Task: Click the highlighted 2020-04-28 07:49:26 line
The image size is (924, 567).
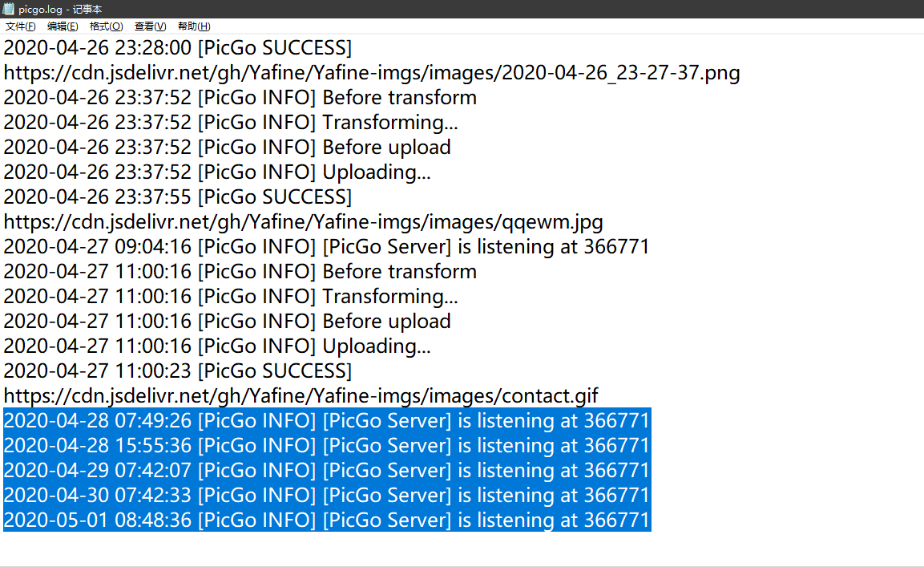Action: coord(326,420)
